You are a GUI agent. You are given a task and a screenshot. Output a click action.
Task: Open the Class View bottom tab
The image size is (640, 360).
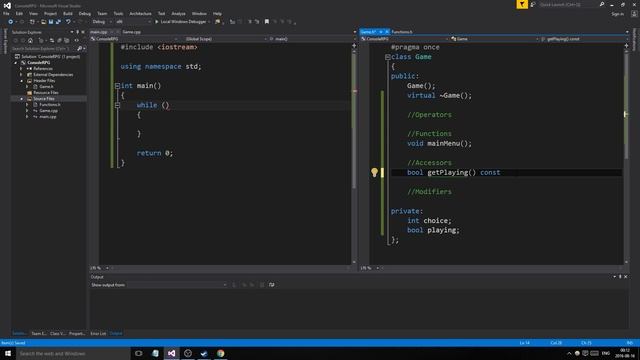[x=58, y=333]
